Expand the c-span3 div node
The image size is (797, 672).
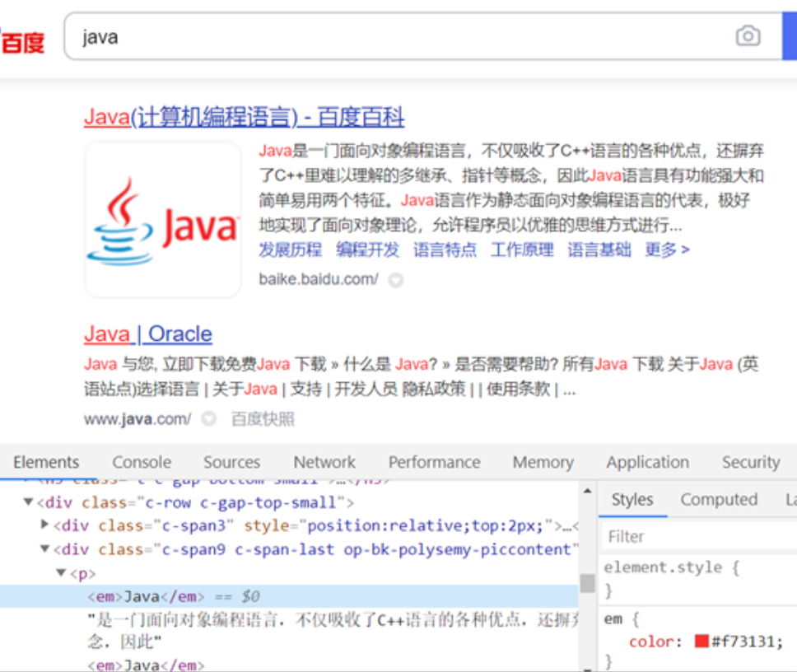coord(45,525)
